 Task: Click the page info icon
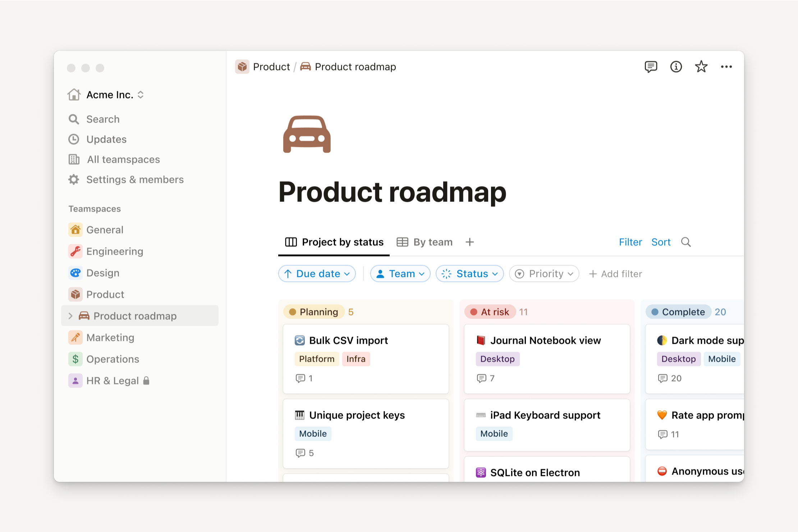click(676, 67)
